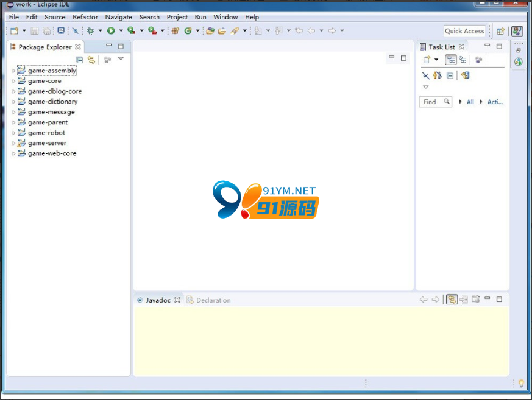The height and width of the screenshot is (400, 532).
Task: Click the Collapse All icon in Package Explorer
Action: point(80,60)
